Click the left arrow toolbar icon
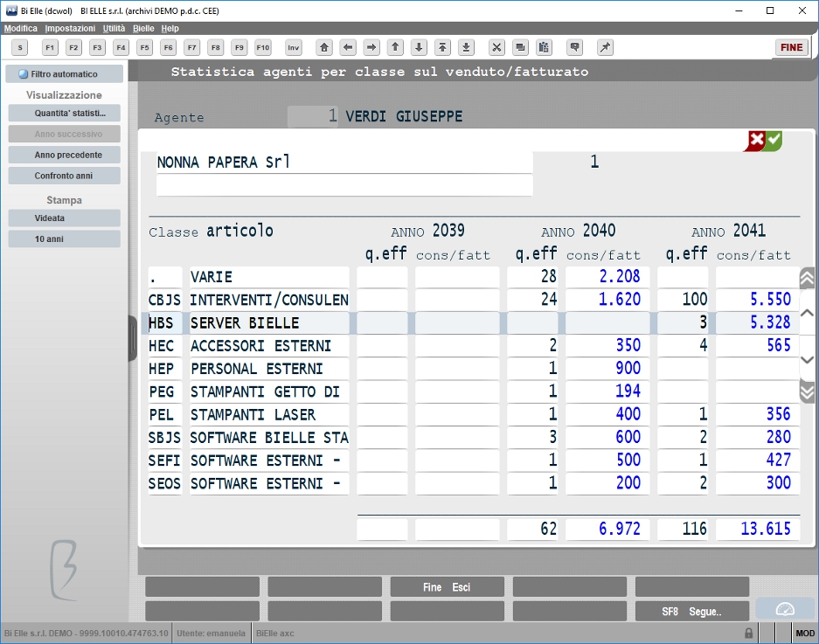819x644 pixels. pyautogui.click(x=348, y=47)
